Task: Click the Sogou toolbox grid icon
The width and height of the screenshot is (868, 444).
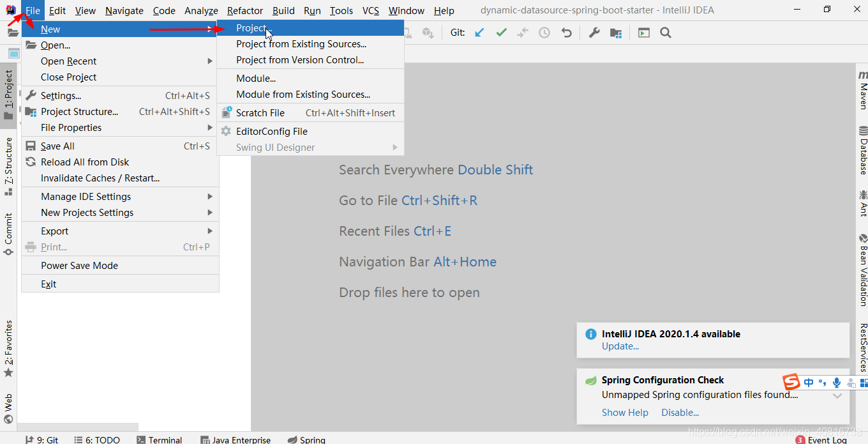Action: coord(864,383)
